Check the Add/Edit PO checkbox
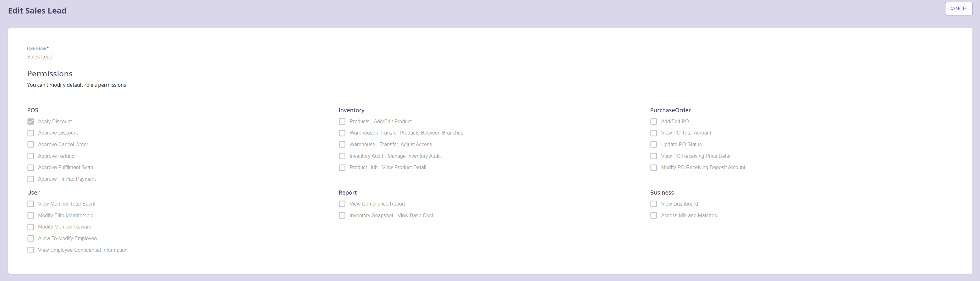The width and height of the screenshot is (980, 281). point(653,121)
